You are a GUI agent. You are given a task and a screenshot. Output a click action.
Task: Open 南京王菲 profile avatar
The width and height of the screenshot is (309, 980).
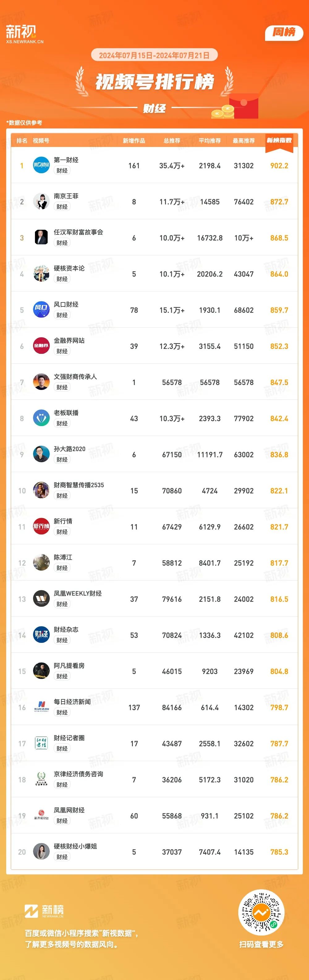(x=41, y=201)
